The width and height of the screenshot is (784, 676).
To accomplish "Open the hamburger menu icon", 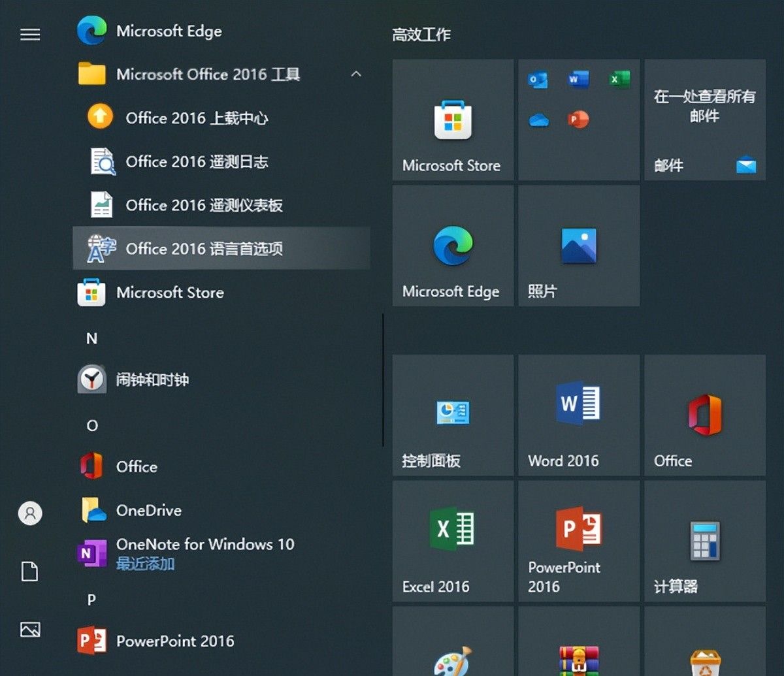I will point(30,35).
